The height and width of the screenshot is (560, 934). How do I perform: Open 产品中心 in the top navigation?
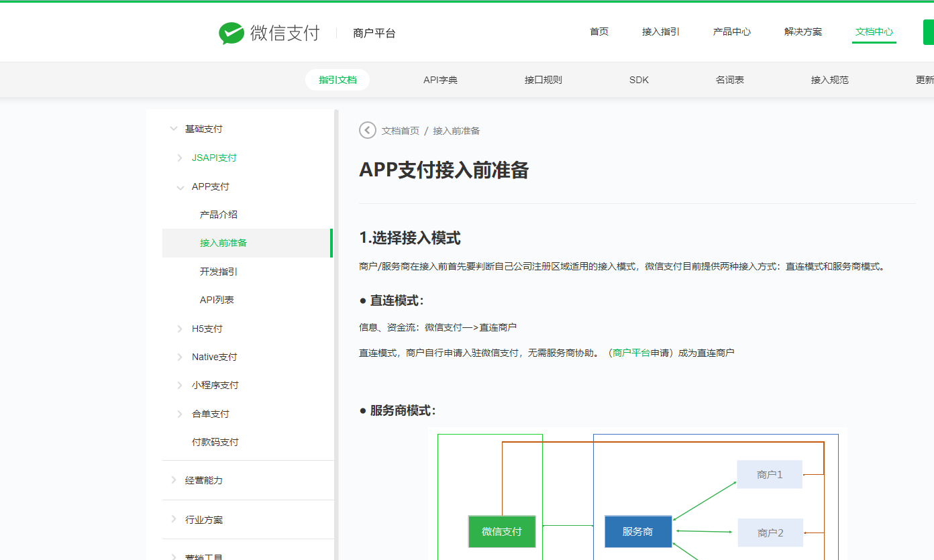pyautogui.click(x=732, y=32)
